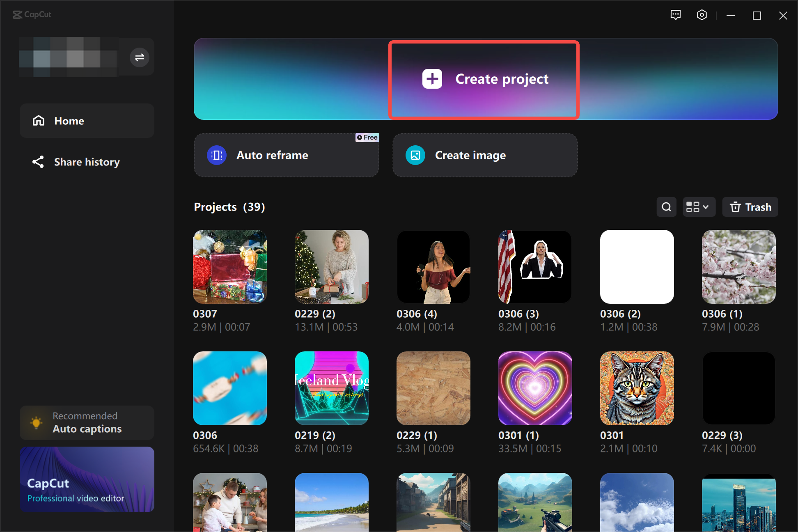Open the cat artwork project 0301
This screenshot has width=798, height=532.
(x=637, y=388)
